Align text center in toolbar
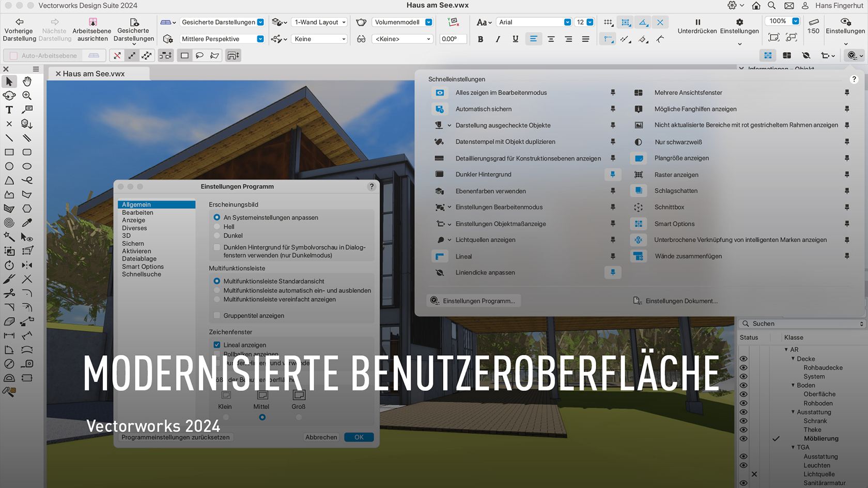The image size is (868, 488). tap(551, 39)
